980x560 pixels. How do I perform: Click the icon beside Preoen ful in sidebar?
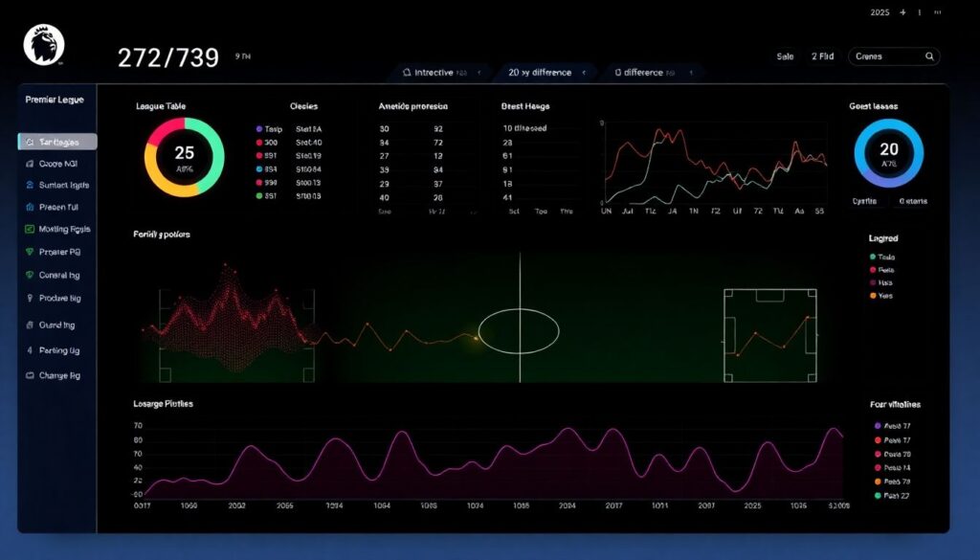(29, 207)
